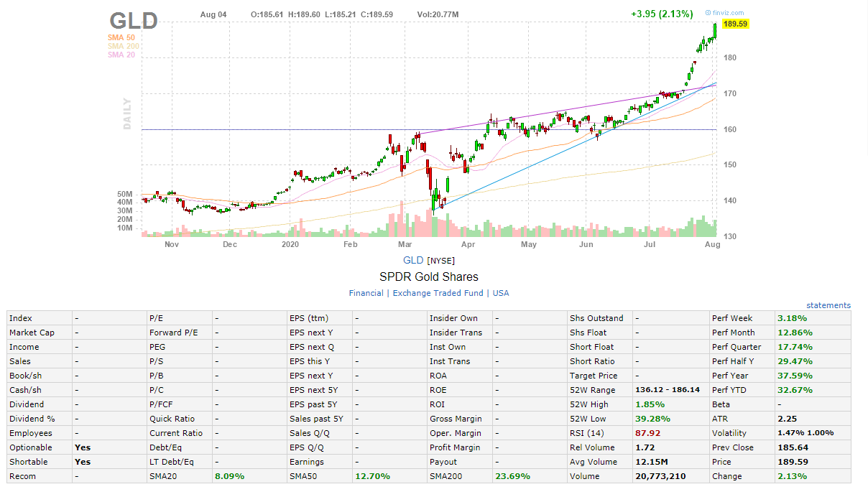Select the Perf Quarter value 17.74%

tap(795, 347)
